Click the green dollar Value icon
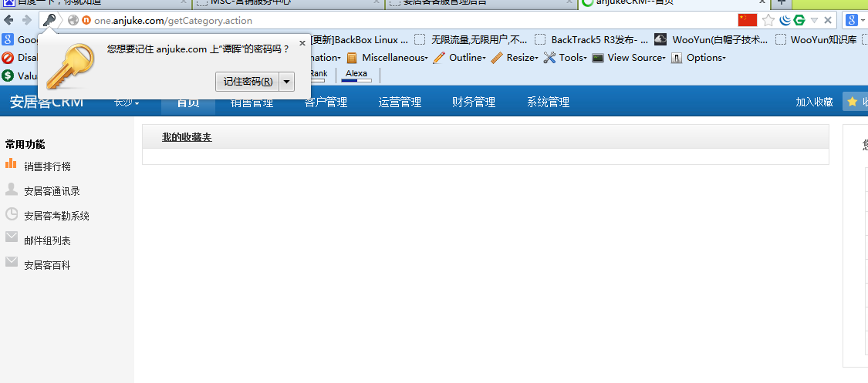 click(x=7, y=76)
